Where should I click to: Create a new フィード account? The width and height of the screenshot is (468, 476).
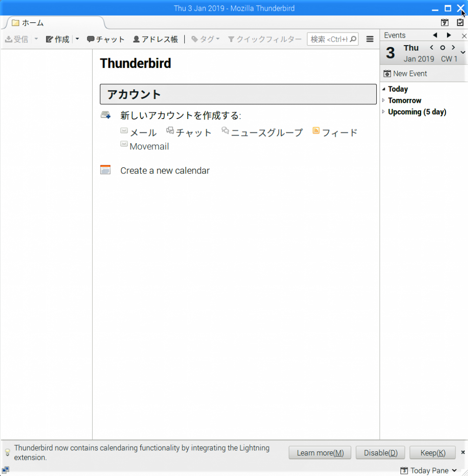[x=335, y=132]
